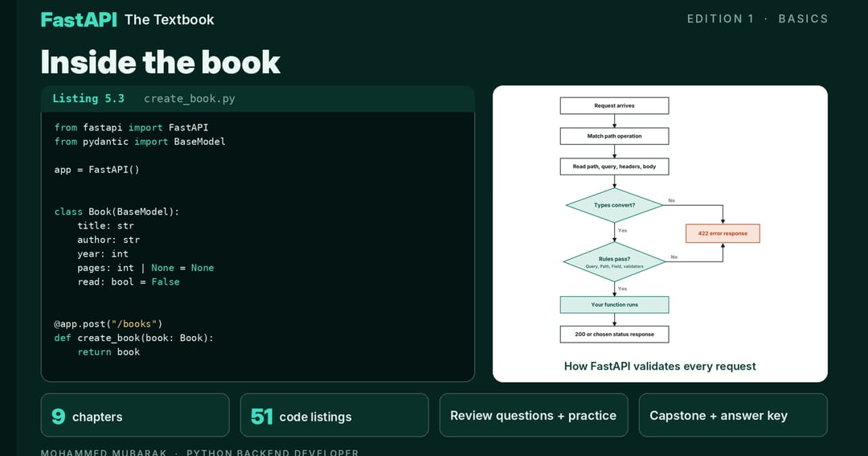Click the 'Request arrives' flowchart box
The image size is (868, 456).
click(x=615, y=106)
